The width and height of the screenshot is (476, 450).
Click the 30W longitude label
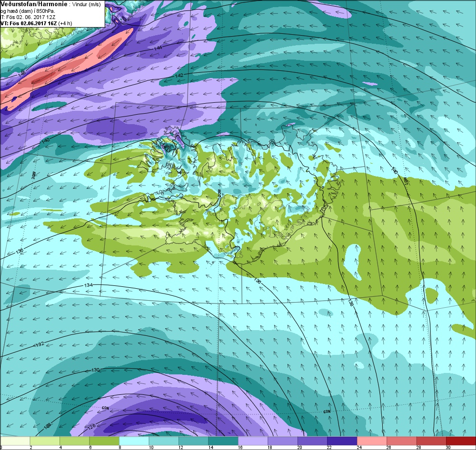[x=33, y=175]
